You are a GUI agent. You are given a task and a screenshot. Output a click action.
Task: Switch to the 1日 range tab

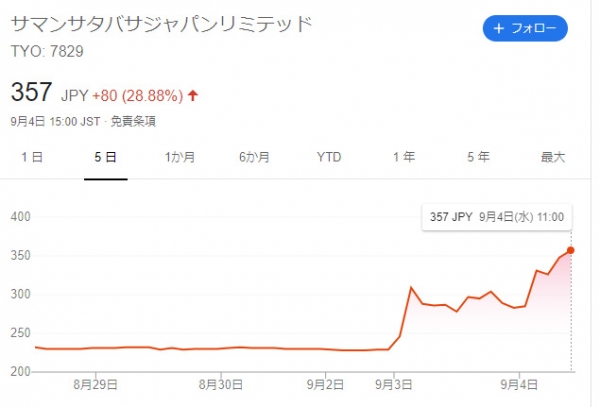click(32, 157)
